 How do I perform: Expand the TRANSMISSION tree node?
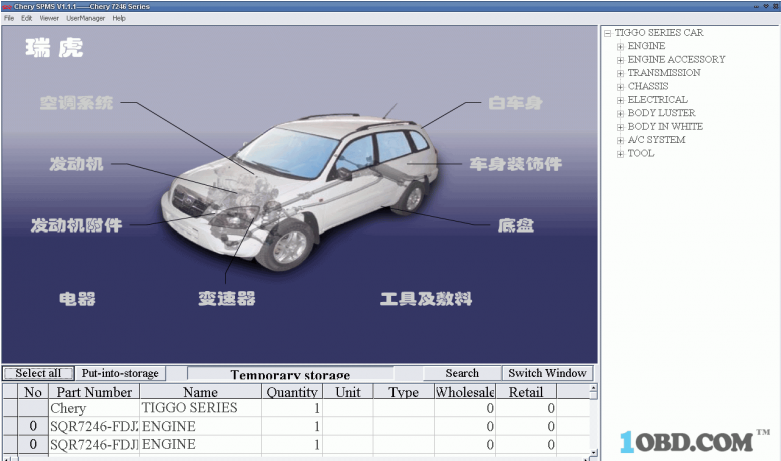621,73
